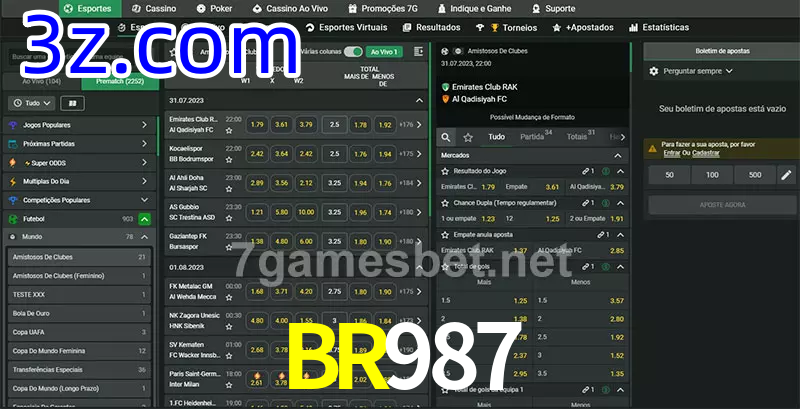This screenshot has height=409, width=800.
Task: Click the Jogos Populares trophy icon
Action: point(13,125)
